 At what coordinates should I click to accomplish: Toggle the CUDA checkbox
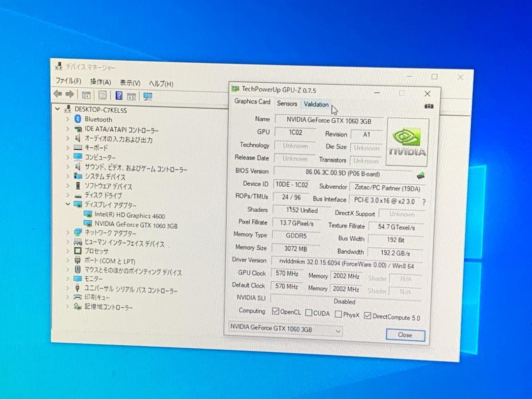click(308, 312)
